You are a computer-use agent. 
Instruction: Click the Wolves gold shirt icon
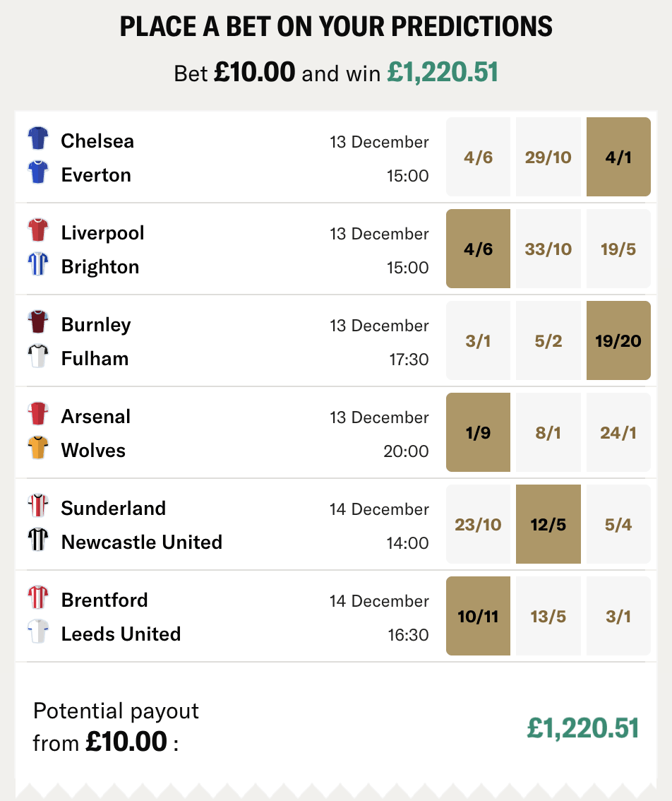(x=37, y=450)
